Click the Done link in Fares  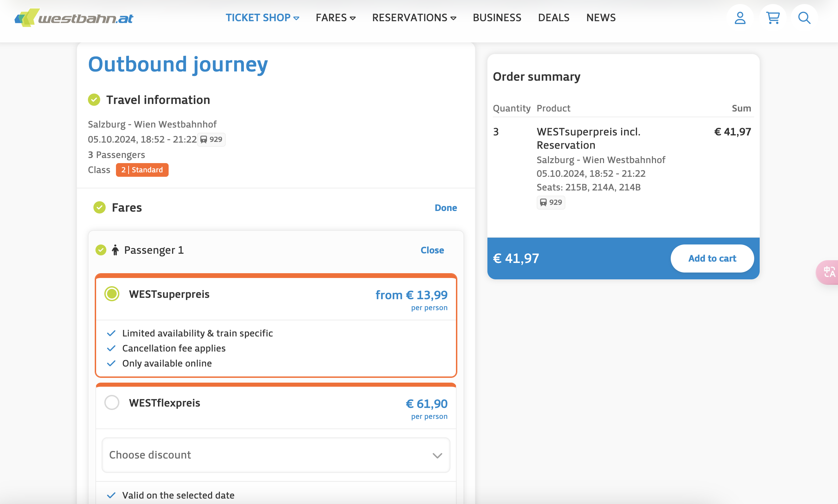coord(446,208)
